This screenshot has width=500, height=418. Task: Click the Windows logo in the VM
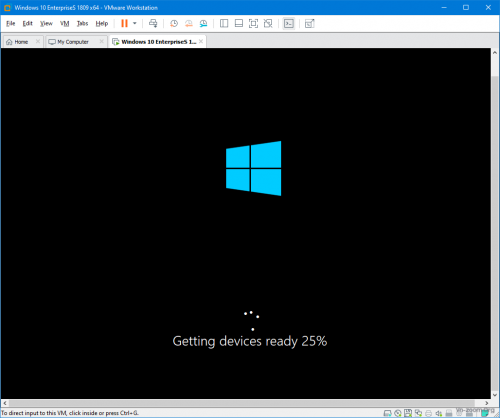coord(254,168)
